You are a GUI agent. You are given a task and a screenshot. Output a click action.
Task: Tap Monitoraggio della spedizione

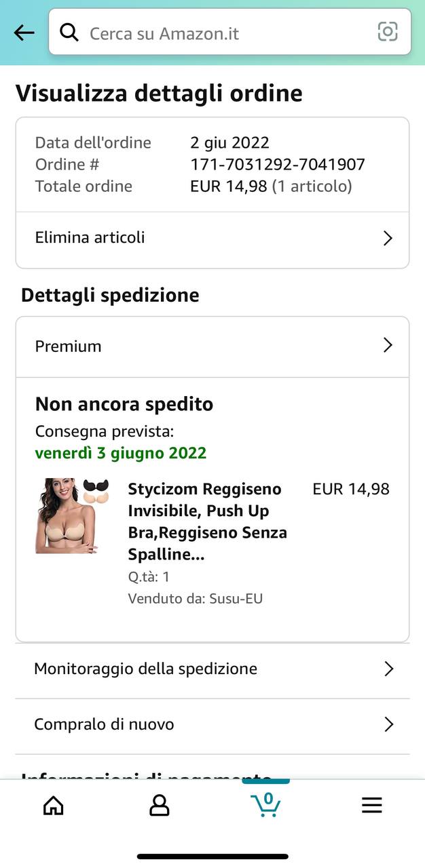tap(212, 669)
